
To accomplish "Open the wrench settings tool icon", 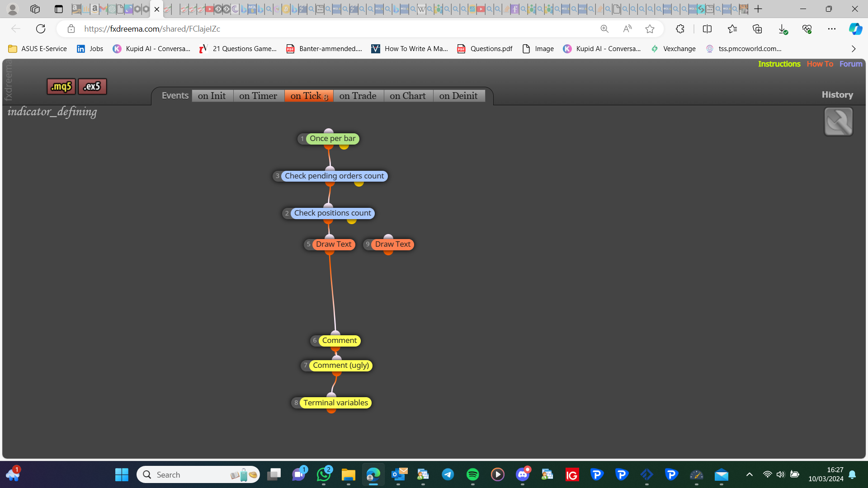I will pos(839,122).
